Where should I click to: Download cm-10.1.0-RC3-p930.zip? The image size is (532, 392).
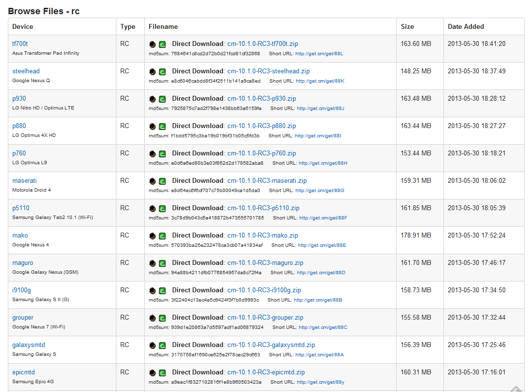coord(262,98)
